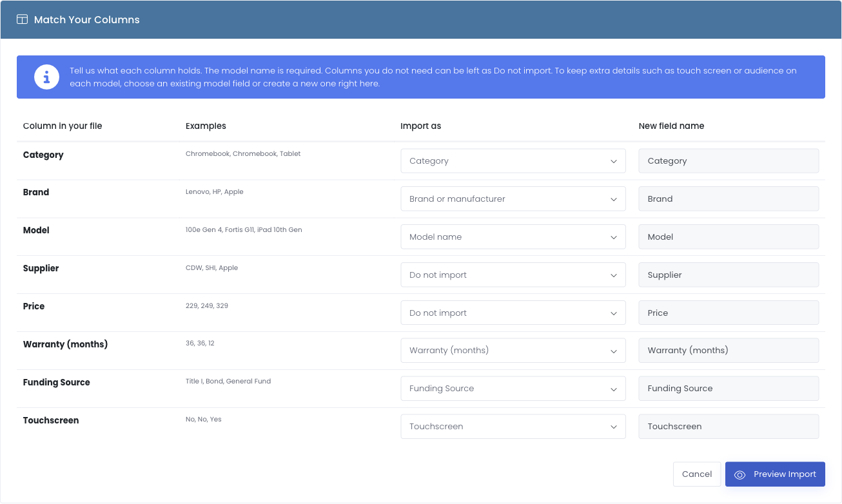Click the Touchscreen new field name input
The image size is (842, 504).
(729, 427)
